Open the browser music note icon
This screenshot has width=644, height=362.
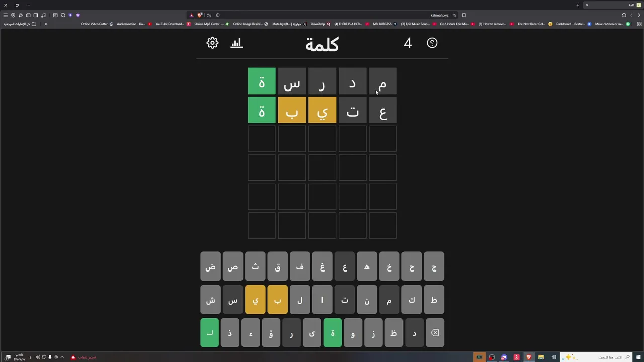click(x=43, y=15)
